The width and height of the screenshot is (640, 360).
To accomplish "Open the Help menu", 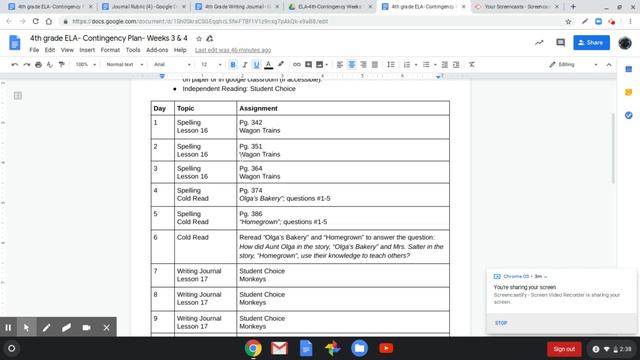I will pos(180,50).
